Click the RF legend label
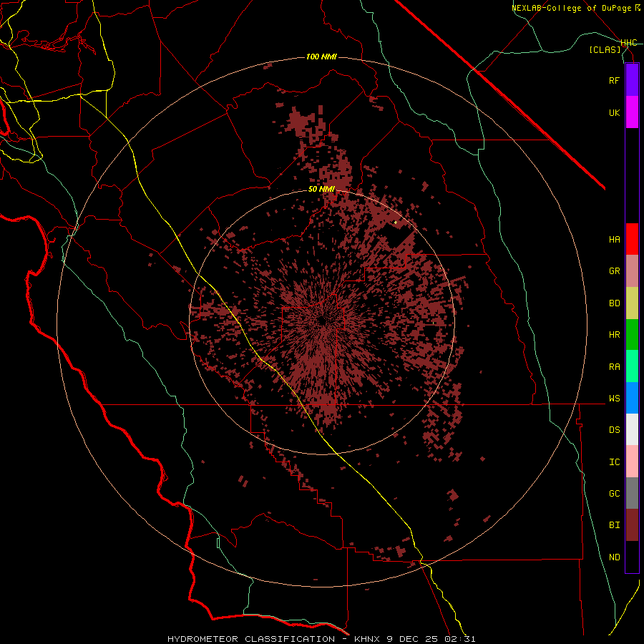 click(x=614, y=80)
